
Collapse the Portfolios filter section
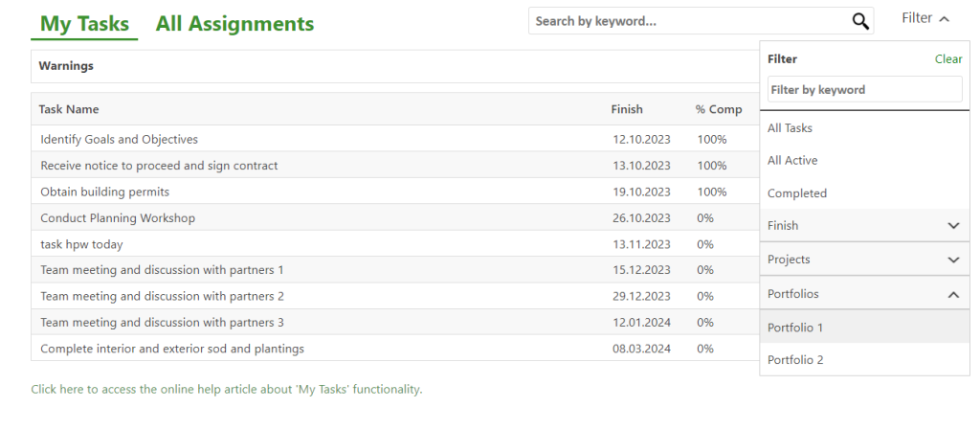952,295
